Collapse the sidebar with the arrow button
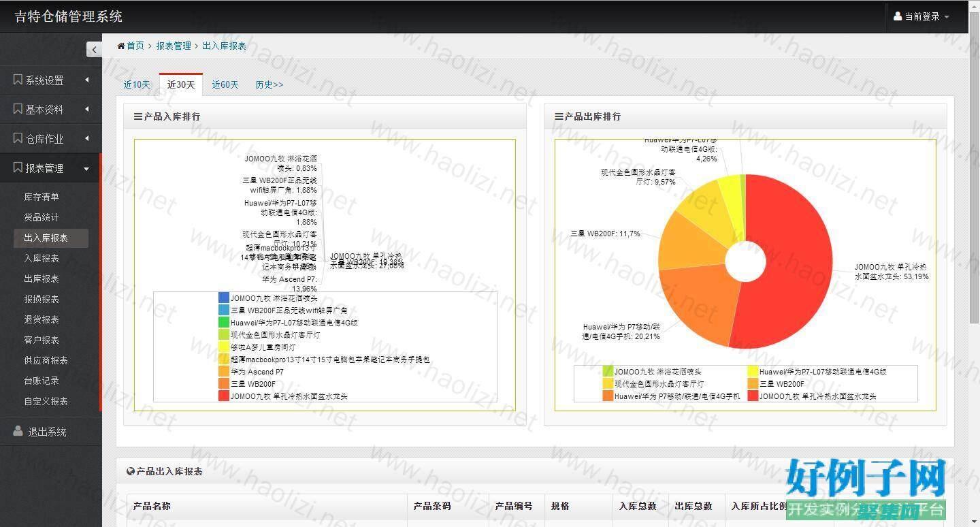980x527 pixels. (94, 49)
